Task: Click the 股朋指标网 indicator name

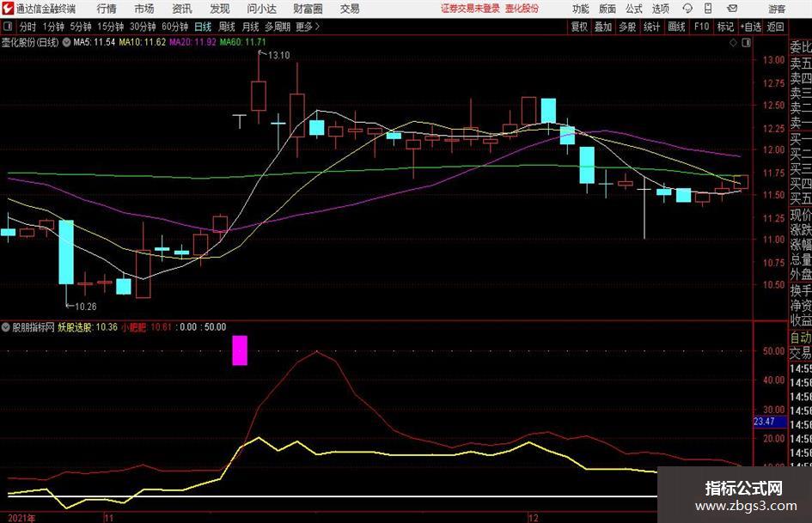Action: 34,327
